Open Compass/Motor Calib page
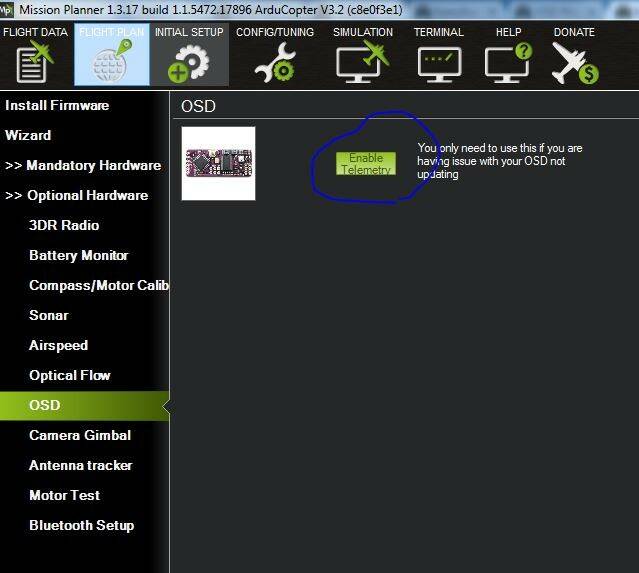This screenshot has height=573, width=639. 99,285
